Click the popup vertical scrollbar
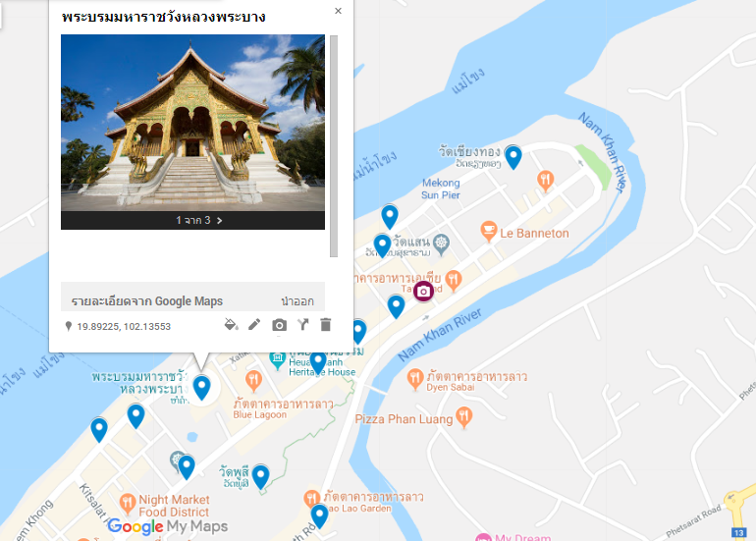The image size is (756, 541). 334,146
